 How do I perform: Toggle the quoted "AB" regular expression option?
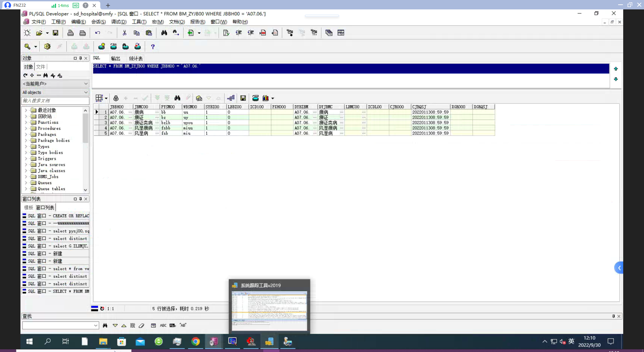coord(183,325)
